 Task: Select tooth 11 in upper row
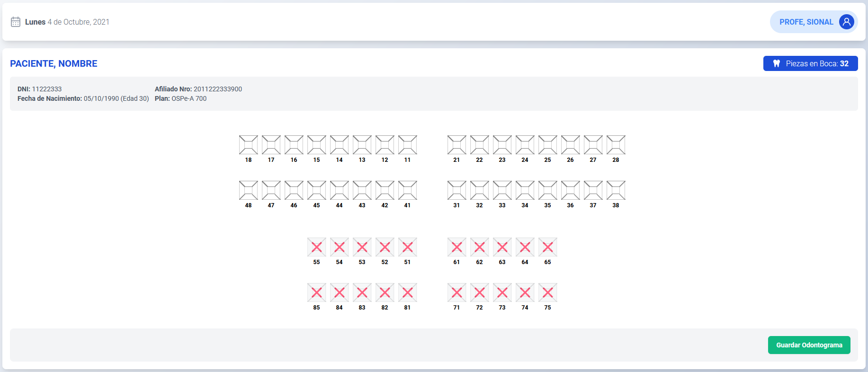pyautogui.click(x=408, y=145)
